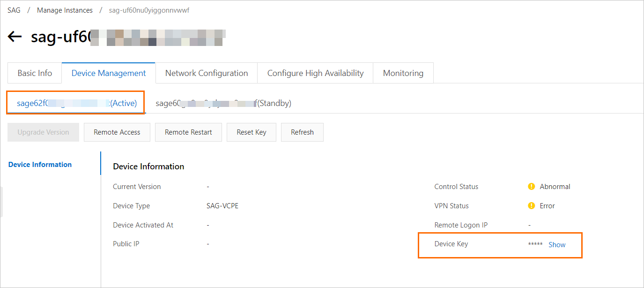Go to the Monitoring tab
Image resolution: width=644 pixels, height=288 pixels.
coord(403,73)
